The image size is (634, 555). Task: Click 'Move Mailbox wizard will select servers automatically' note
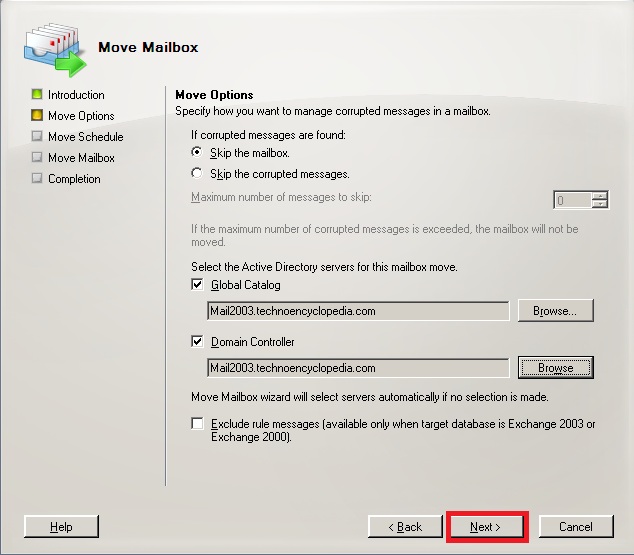[x=370, y=397]
